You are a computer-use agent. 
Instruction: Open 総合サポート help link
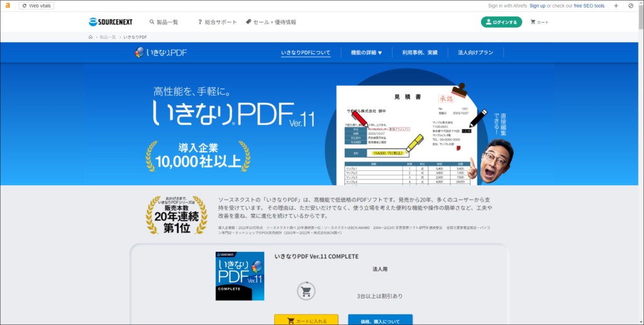click(217, 22)
